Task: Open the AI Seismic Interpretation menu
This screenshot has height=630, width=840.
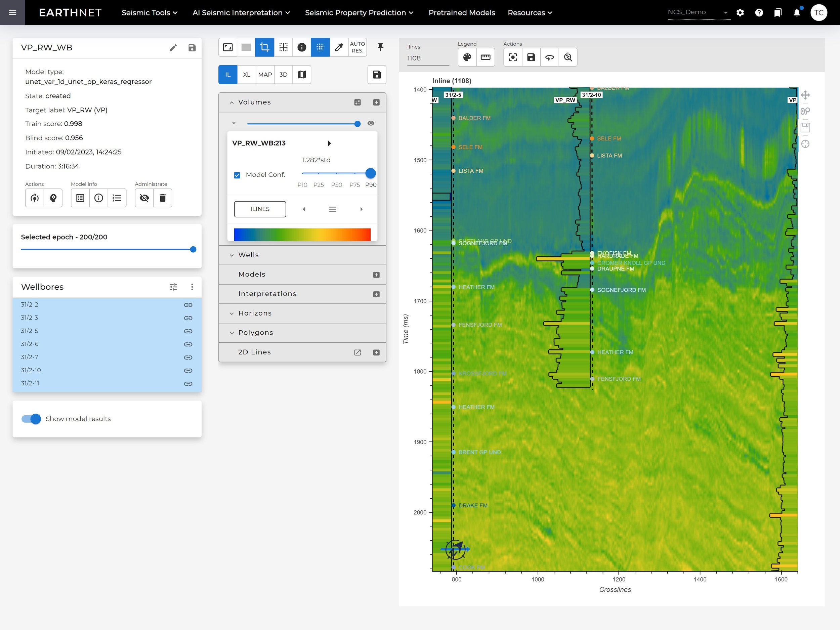Action: click(241, 12)
